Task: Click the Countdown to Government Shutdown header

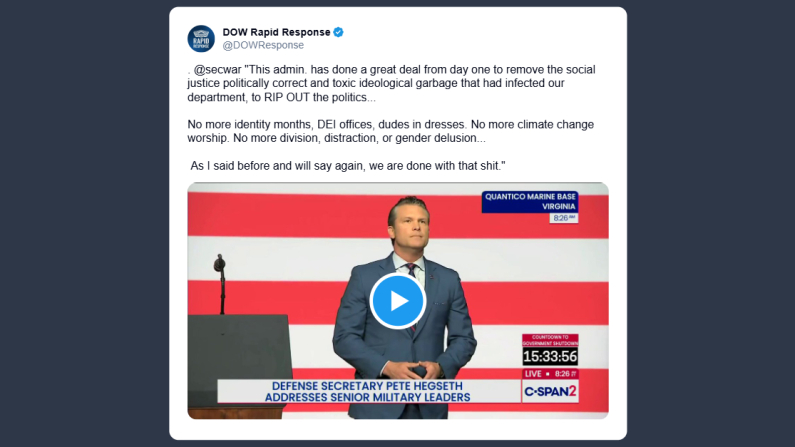Action: click(x=550, y=340)
